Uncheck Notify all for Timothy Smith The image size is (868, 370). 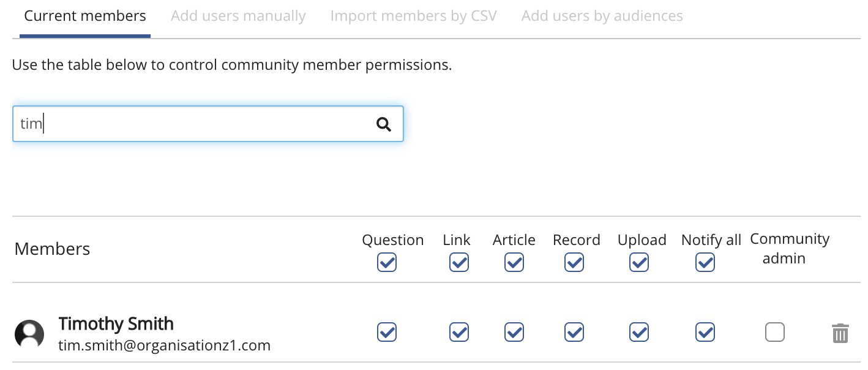point(705,332)
